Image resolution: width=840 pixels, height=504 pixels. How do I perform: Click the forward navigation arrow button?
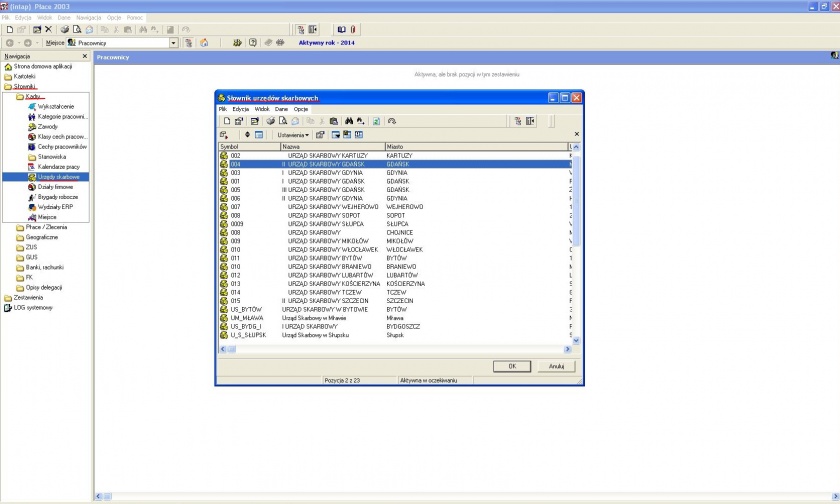click(28, 43)
